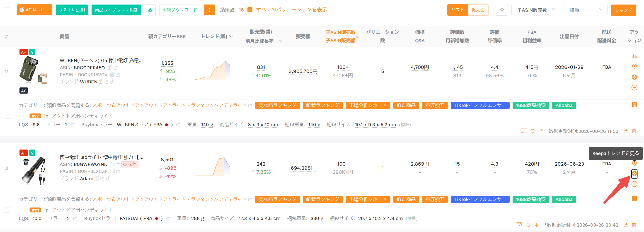This screenshot has width=644, height=232.
Task: Open the calculator icon for the Adare flashlight
Action: (634, 199)
